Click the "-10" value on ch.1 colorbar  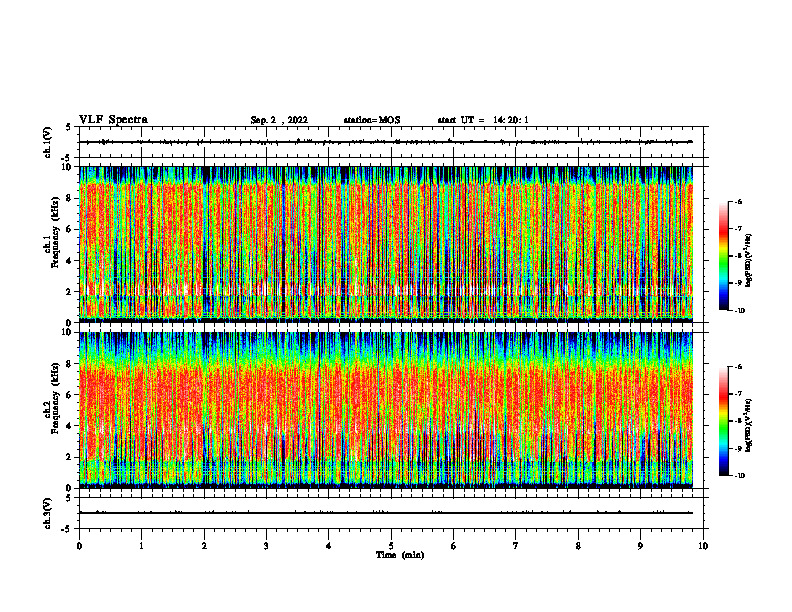(x=740, y=311)
